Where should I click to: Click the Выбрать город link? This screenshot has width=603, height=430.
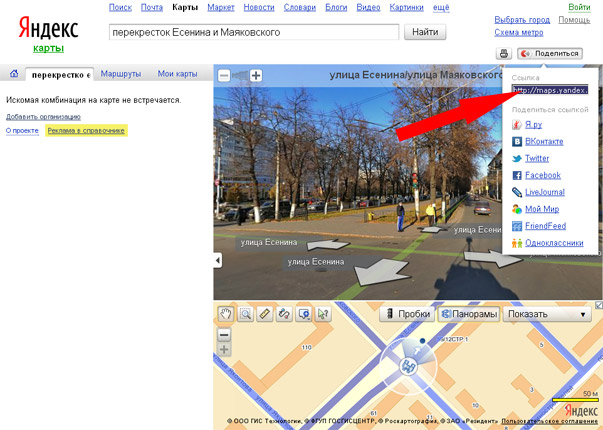click(x=522, y=20)
